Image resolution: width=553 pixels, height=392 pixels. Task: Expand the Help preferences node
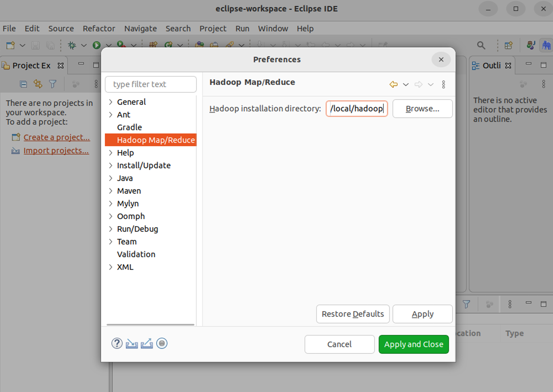click(111, 153)
